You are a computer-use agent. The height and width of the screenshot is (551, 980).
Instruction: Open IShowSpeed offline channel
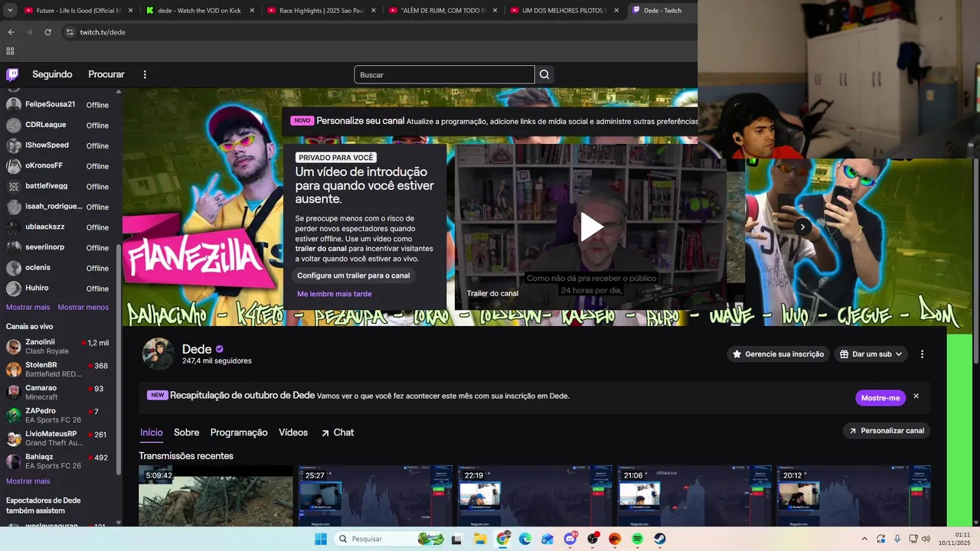57,145
